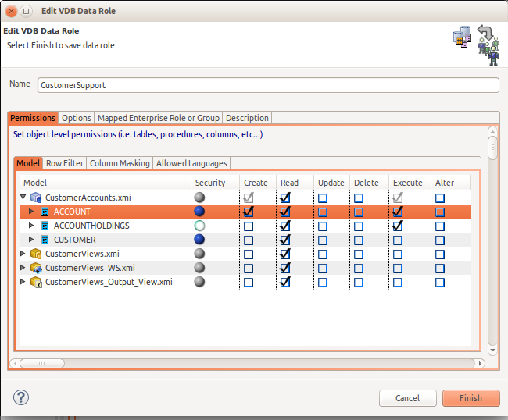
Task: Click the Execute column header
Action: [x=410, y=183]
